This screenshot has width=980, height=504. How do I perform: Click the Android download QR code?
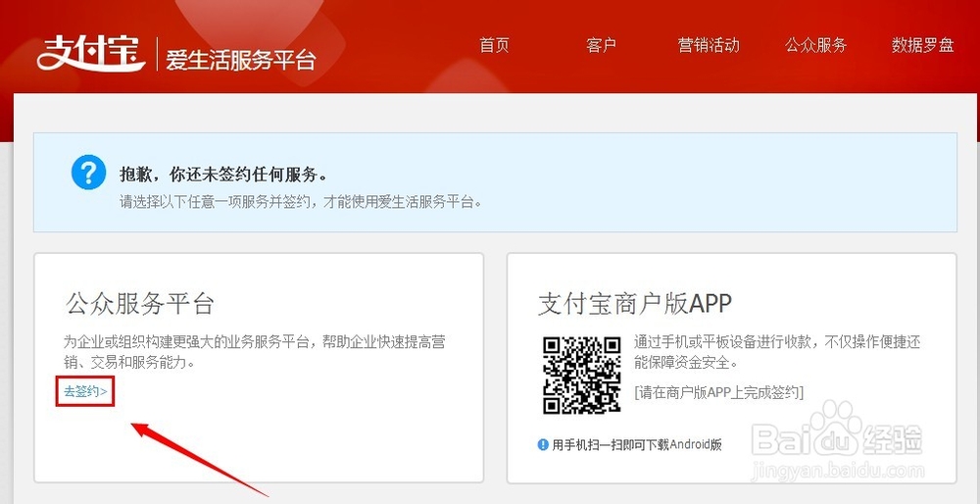pos(581,375)
